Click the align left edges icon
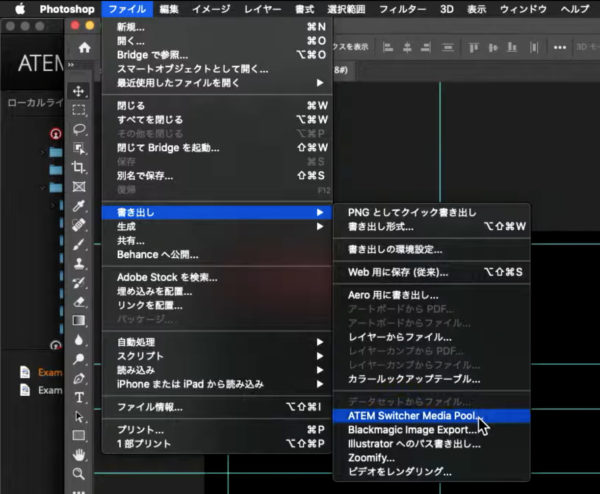This screenshot has height=494, width=600. [388, 47]
